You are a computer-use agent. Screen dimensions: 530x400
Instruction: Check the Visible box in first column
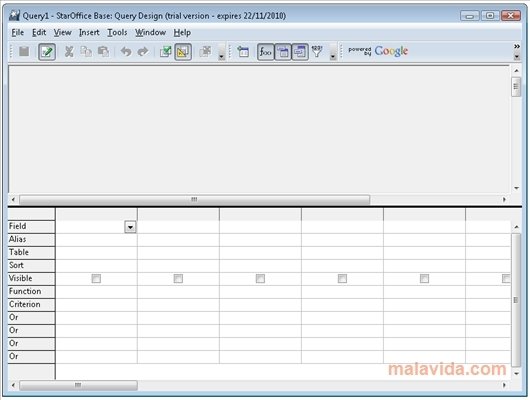[96, 278]
